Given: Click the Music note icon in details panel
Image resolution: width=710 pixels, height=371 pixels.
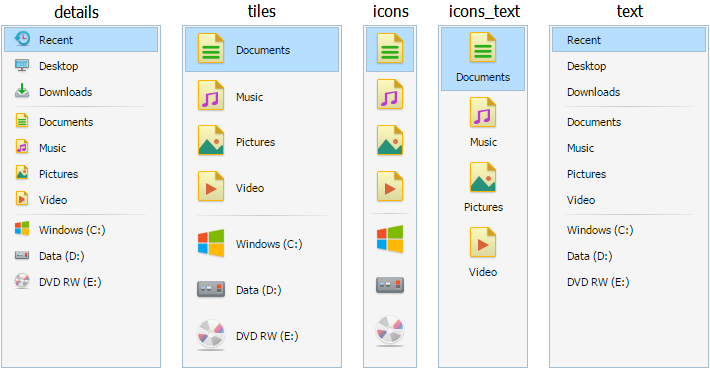Looking at the screenshot, I should tap(22, 147).
